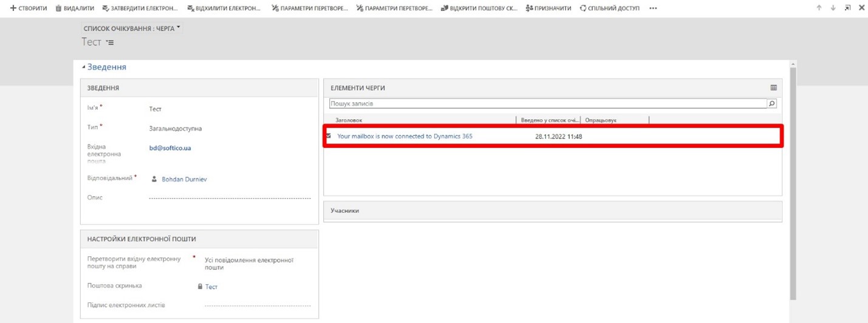
Task: Click the Призначити (assign) icon
Action: [x=530, y=8]
